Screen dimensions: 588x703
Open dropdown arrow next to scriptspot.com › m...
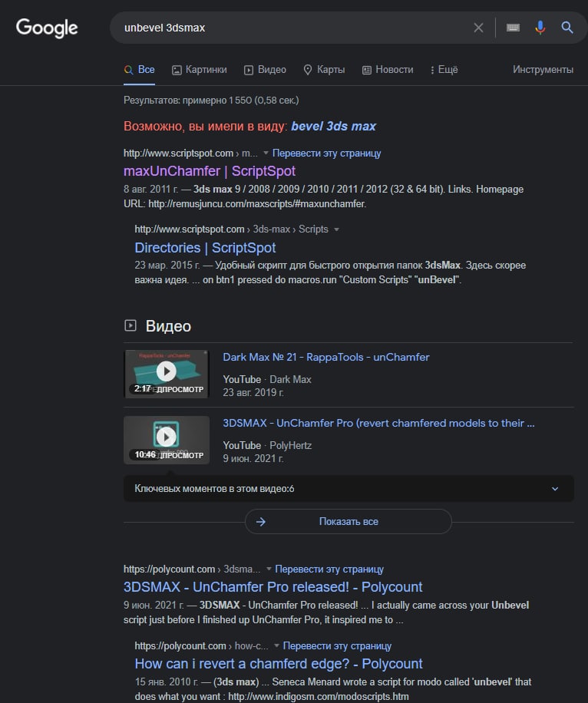[266, 153]
